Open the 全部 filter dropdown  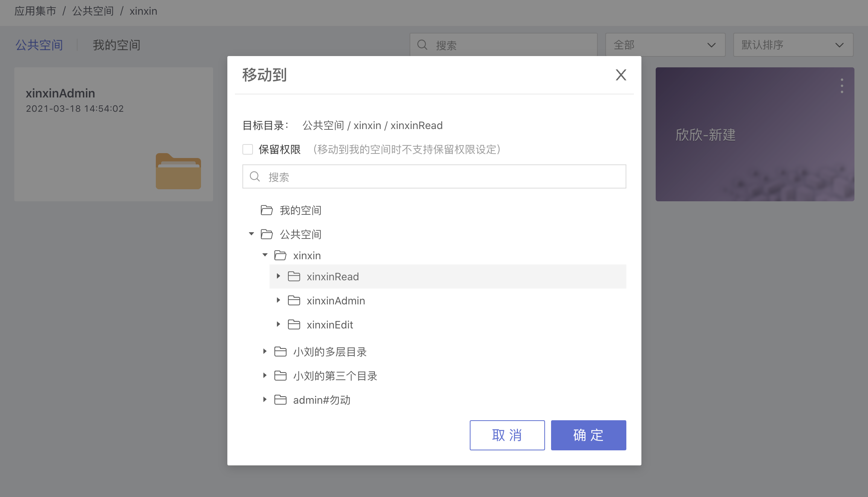(665, 45)
